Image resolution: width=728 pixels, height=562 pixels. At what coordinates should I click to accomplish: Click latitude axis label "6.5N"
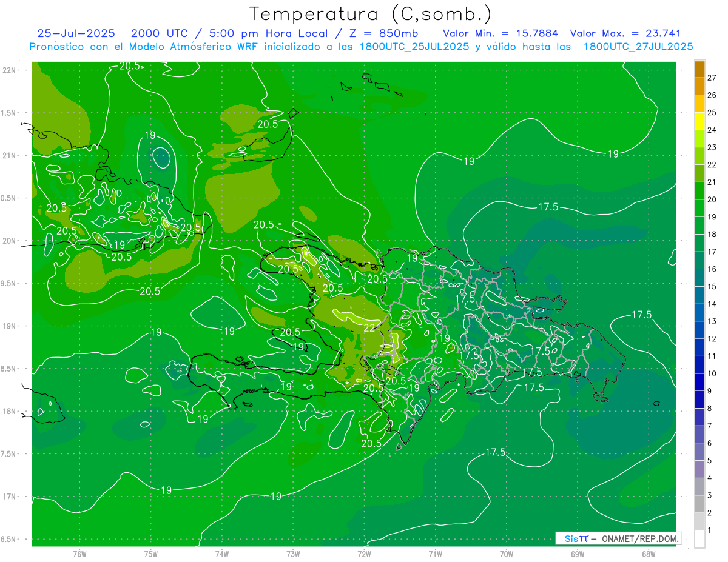click(x=9, y=539)
